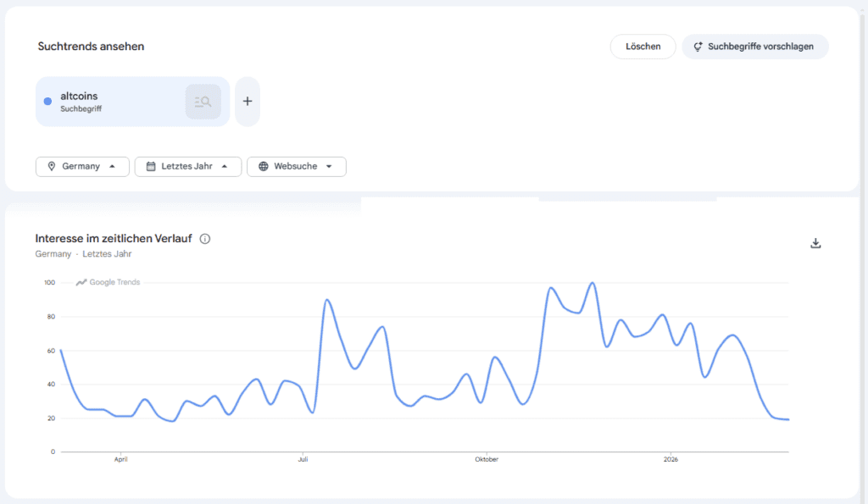Click the Google Trends logo in chart
868x504 pixels.
click(108, 282)
